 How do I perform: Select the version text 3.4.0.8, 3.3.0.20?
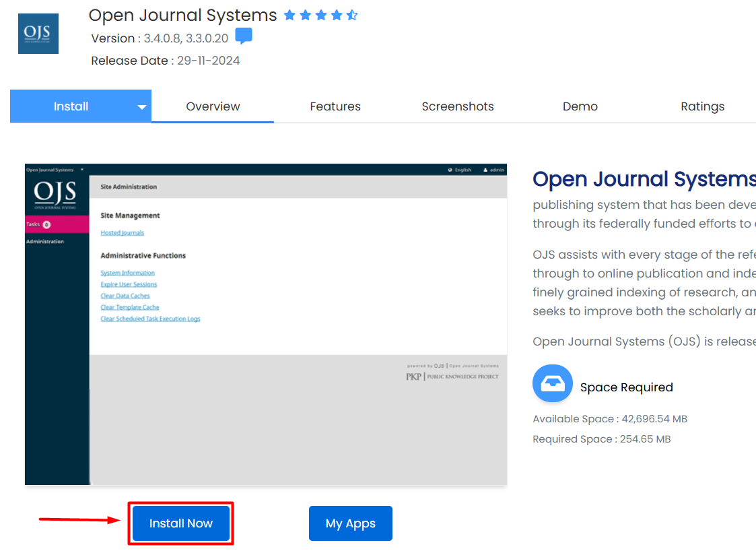tap(186, 38)
